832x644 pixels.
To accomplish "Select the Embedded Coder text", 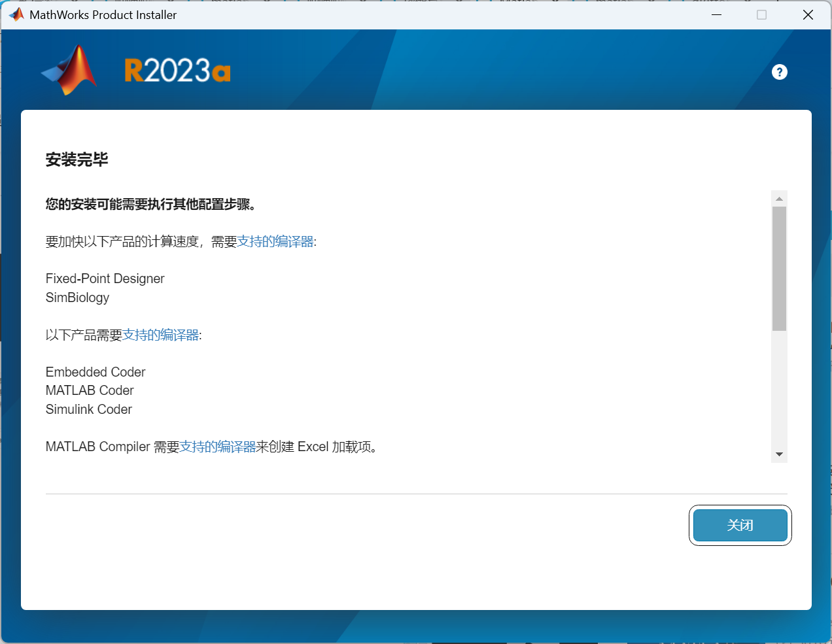I will [x=95, y=372].
